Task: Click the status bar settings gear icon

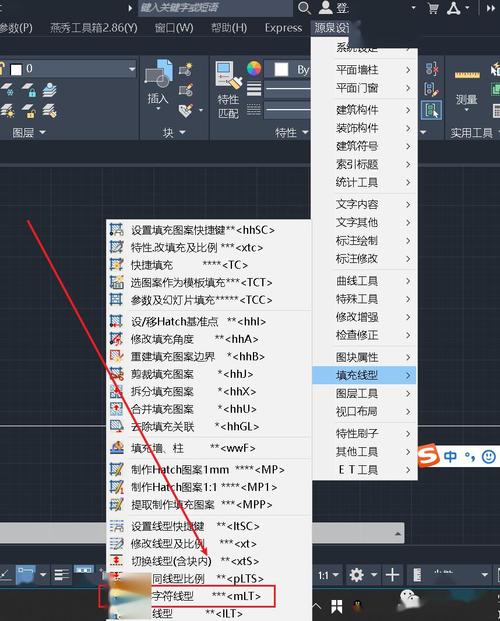Action: (x=356, y=575)
